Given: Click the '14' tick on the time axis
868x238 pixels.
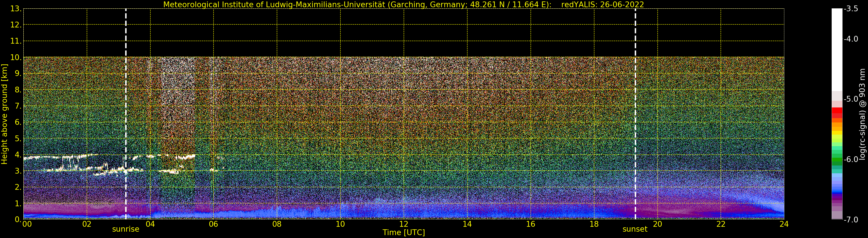Looking at the screenshot, I should click(x=467, y=224).
